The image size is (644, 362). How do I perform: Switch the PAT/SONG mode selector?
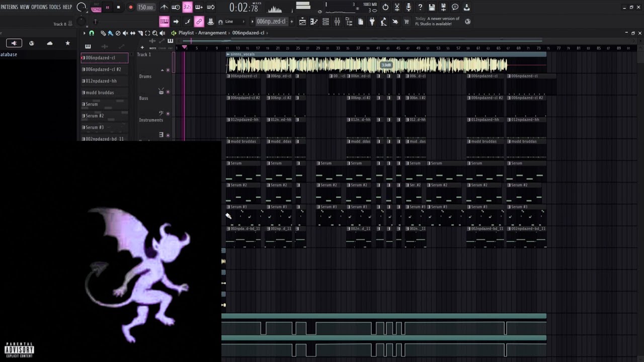96,7
